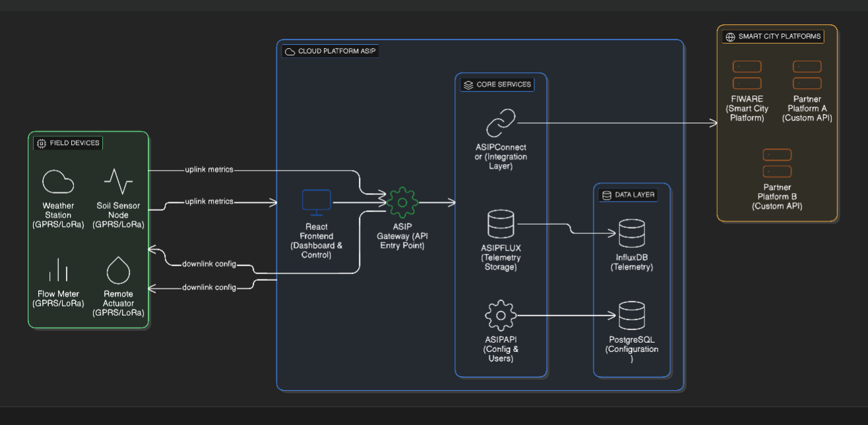Select the Remote Actuator droplet icon
868x425 pixels.
tap(119, 271)
